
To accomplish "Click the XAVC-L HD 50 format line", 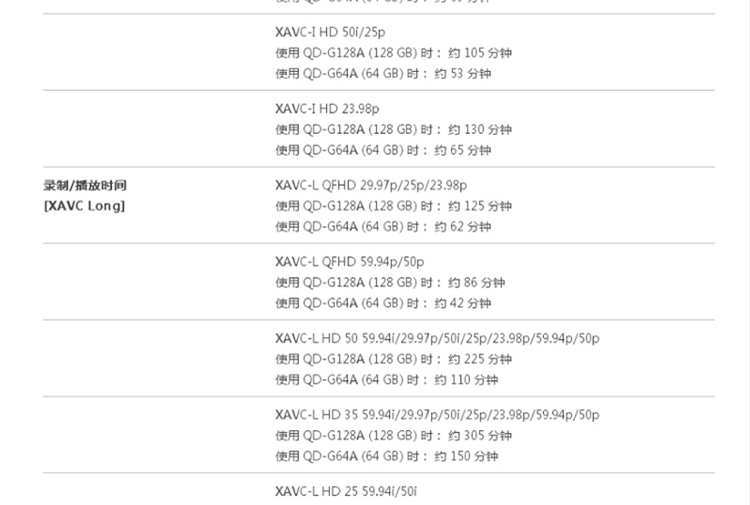I will (x=437, y=338).
